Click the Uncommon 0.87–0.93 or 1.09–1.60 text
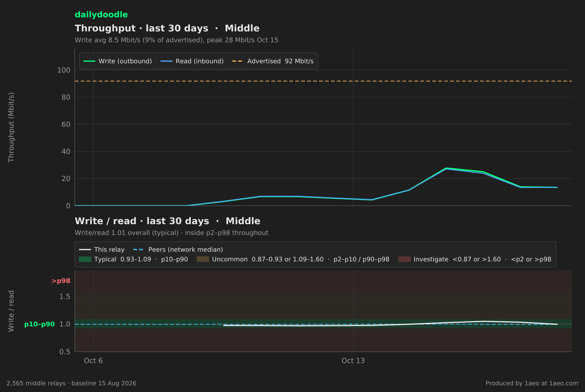Viewport: 585px width, 392px height. (x=301, y=259)
